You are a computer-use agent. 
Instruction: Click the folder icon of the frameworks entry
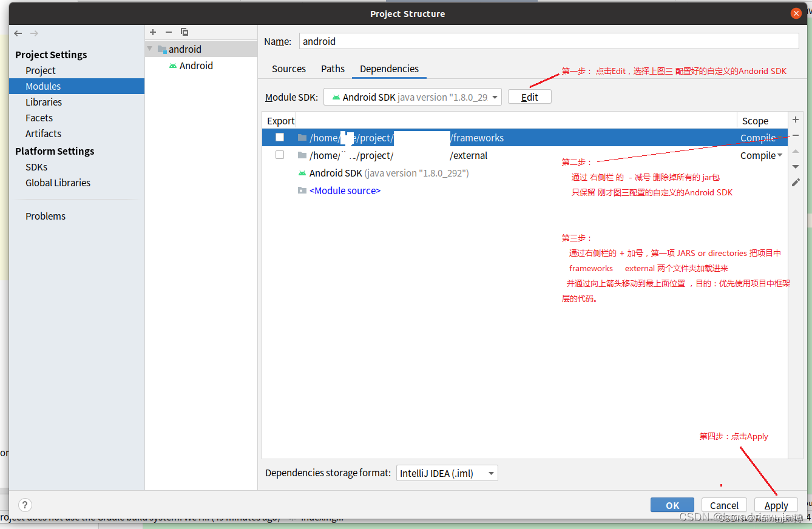click(x=302, y=138)
